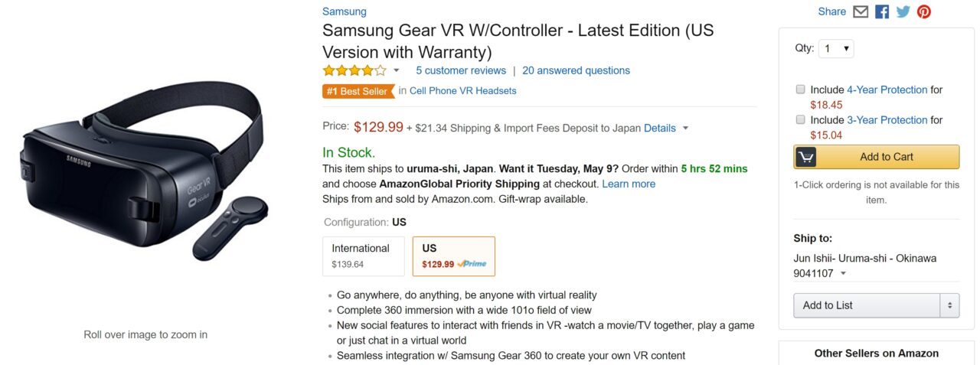Select the US configuration option
980x365 pixels.
coord(453,256)
